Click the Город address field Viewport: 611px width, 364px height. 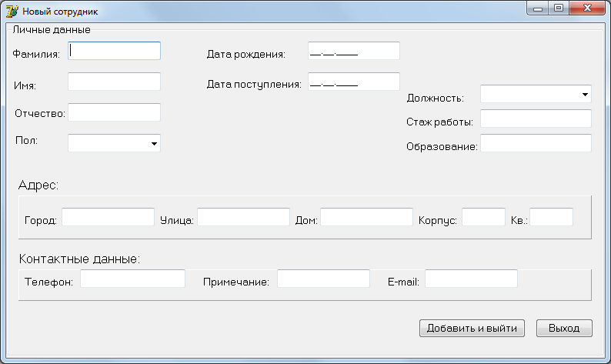click(x=108, y=217)
